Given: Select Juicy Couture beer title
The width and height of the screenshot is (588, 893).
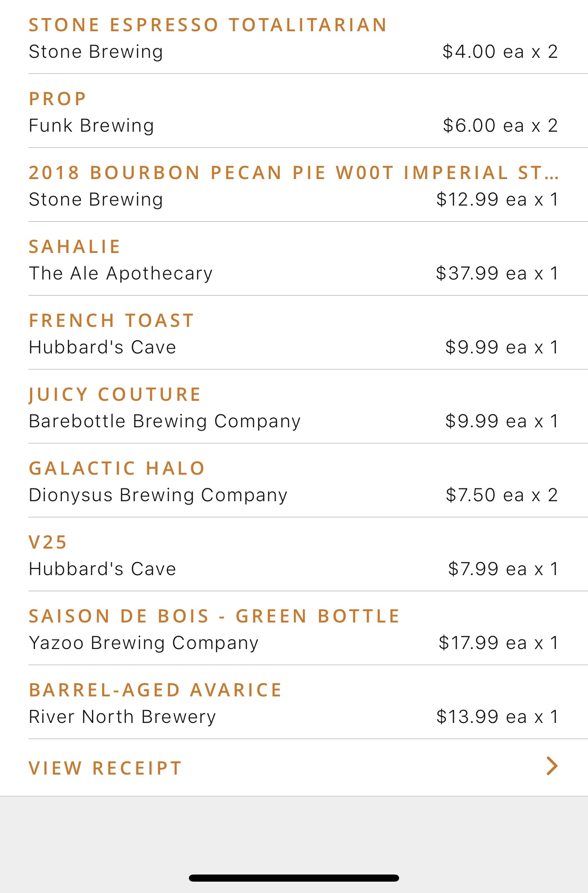Looking at the screenshot, I should [115, 394].
